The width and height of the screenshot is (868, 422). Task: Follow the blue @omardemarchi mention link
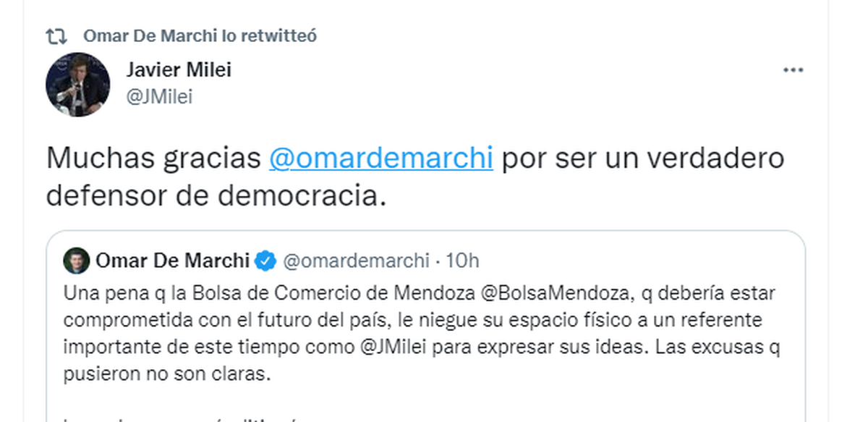point(380,159)
